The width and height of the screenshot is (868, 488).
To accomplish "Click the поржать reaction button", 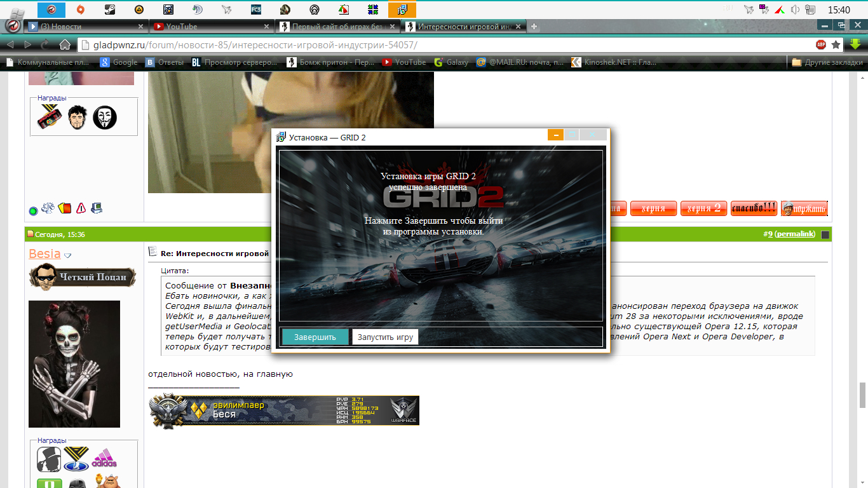I will (804, 208).
